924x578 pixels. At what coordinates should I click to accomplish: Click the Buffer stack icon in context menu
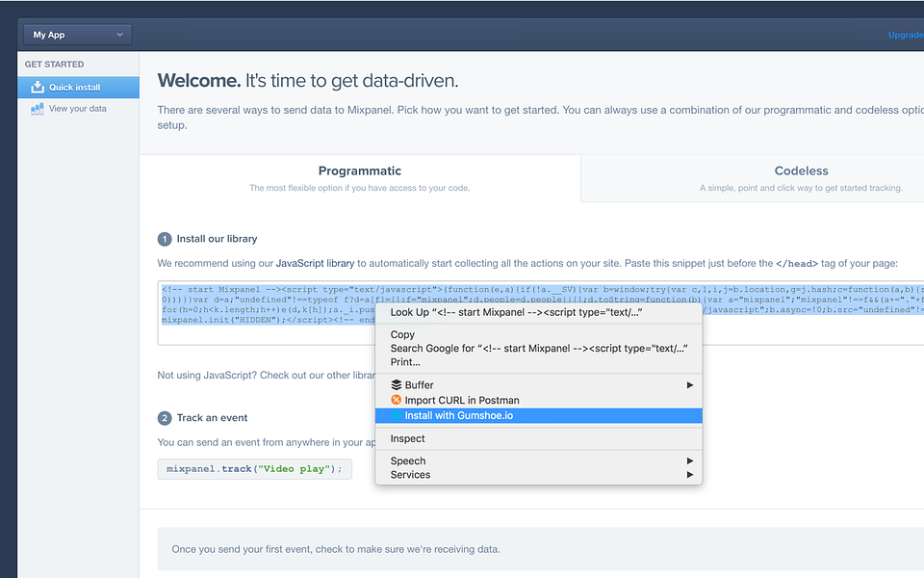(396, 384)
